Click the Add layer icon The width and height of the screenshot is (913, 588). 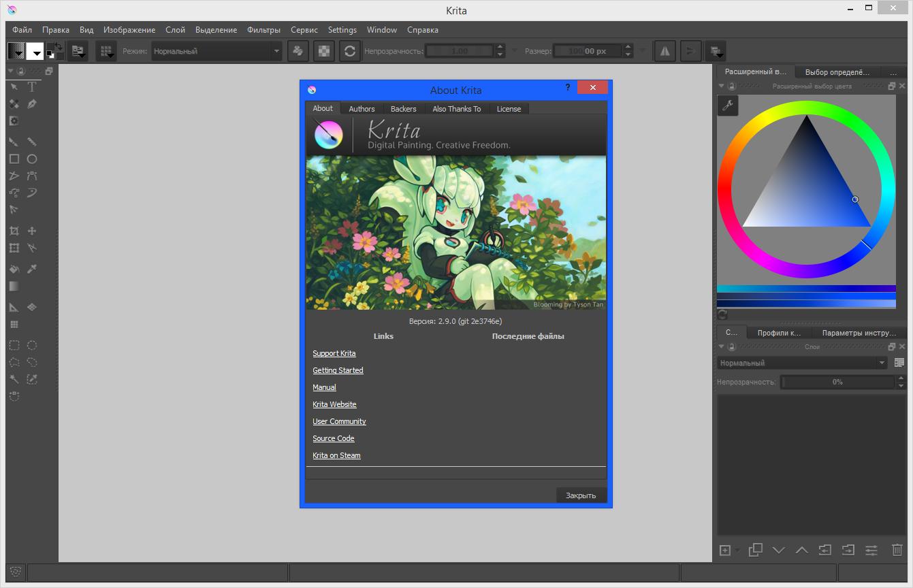tap(725, 550)
